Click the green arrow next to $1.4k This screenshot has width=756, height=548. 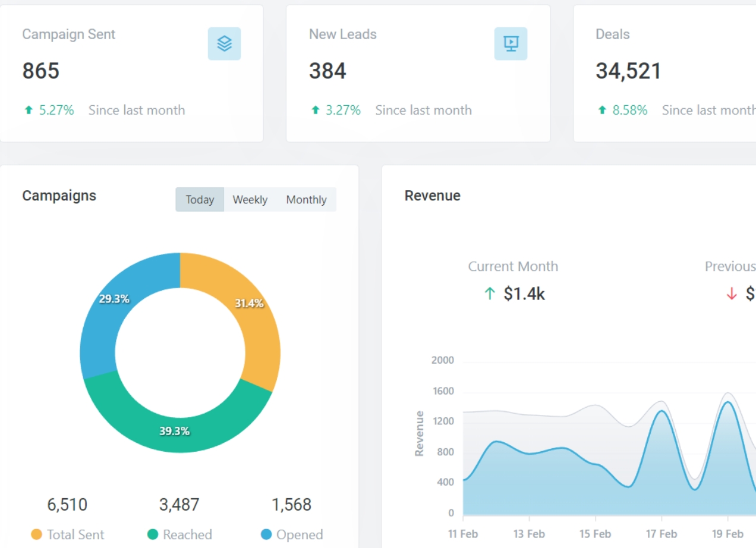pos(490,294)
